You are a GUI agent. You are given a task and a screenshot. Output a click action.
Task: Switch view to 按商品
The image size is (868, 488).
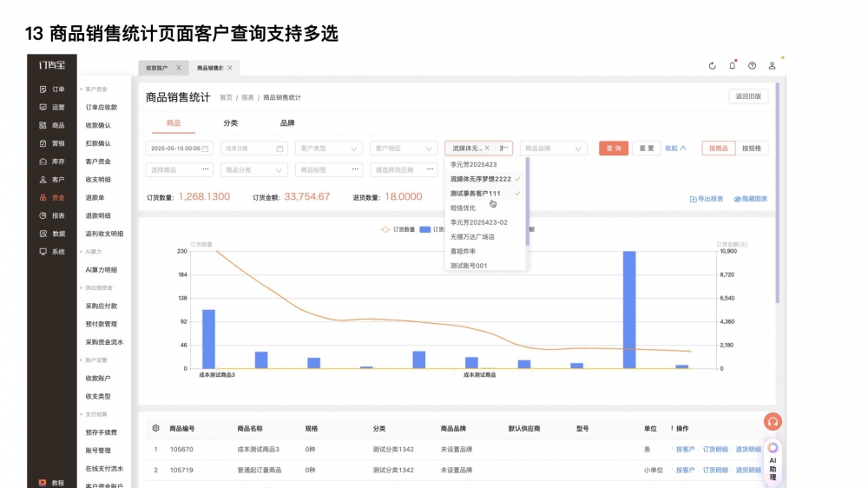(x=719, y=148)
